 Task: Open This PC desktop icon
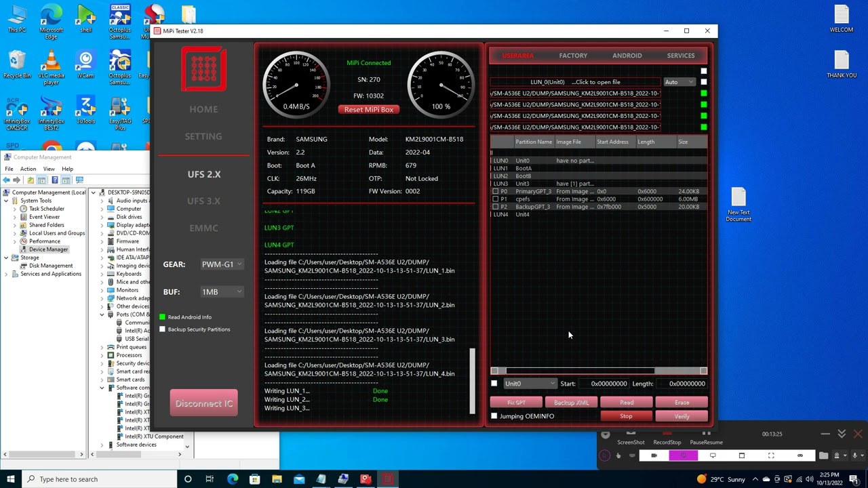pos(17,19)
